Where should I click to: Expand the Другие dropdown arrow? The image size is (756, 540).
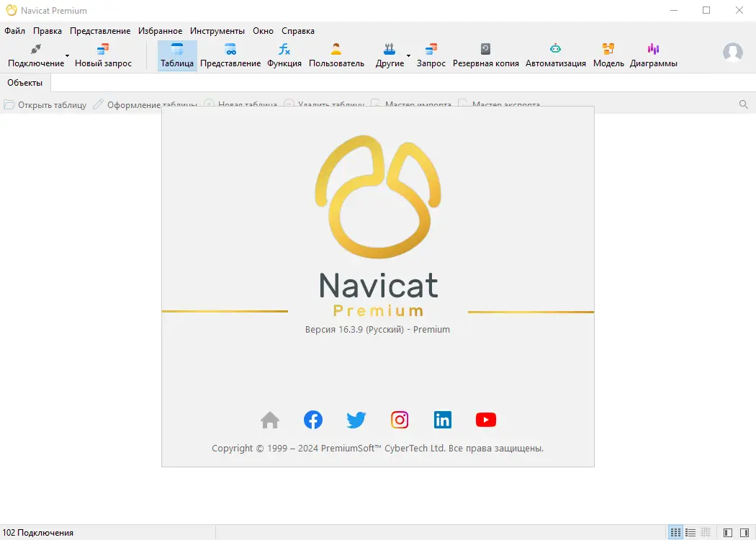coord(408,56)
